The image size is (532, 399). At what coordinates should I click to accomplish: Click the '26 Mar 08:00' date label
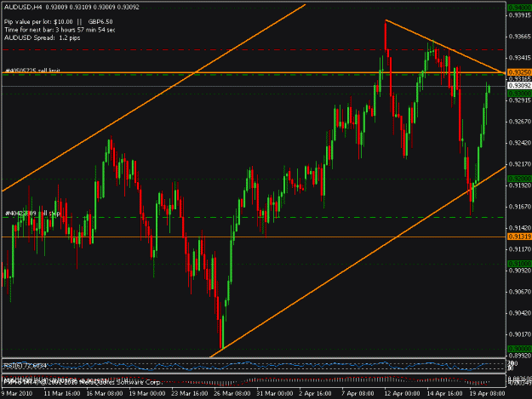coord(232,394)
